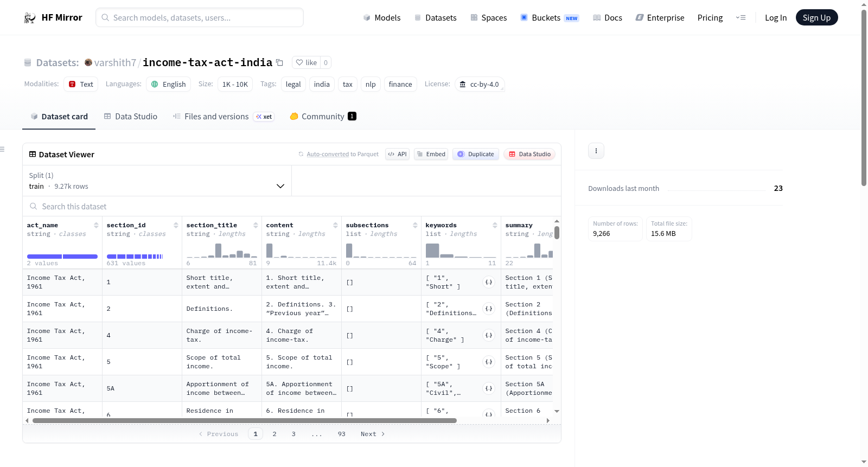Sort the keywords column

[495, 225]
